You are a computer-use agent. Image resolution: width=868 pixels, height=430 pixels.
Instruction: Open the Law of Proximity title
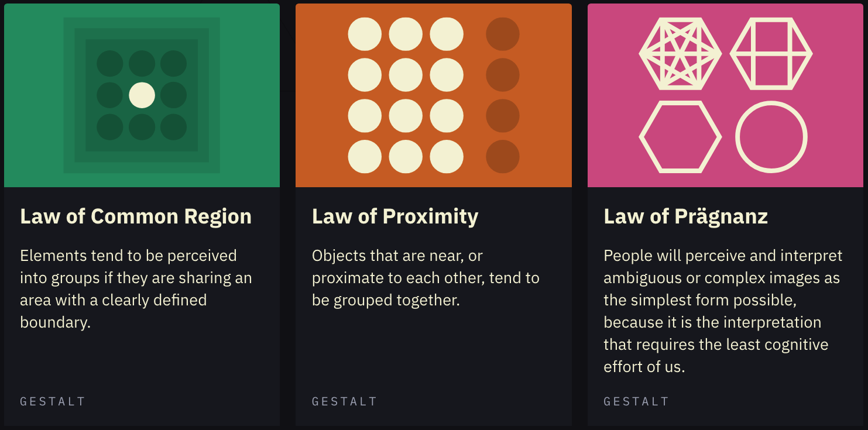tap(395, 216)
